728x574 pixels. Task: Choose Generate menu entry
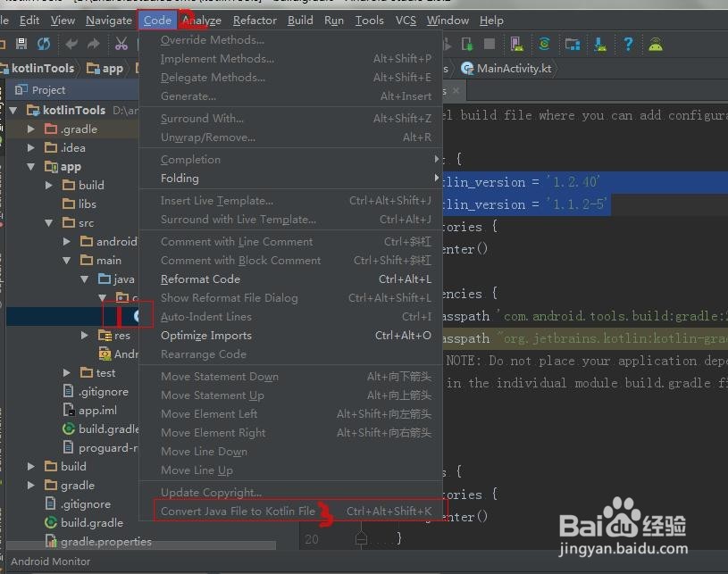(291, 96)
